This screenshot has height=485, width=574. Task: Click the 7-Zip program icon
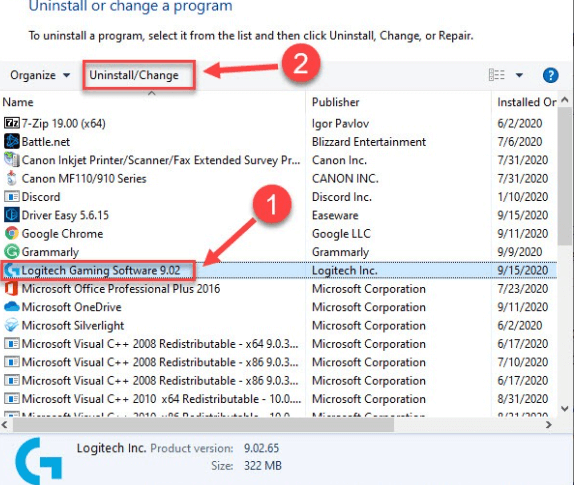(12, 123)
